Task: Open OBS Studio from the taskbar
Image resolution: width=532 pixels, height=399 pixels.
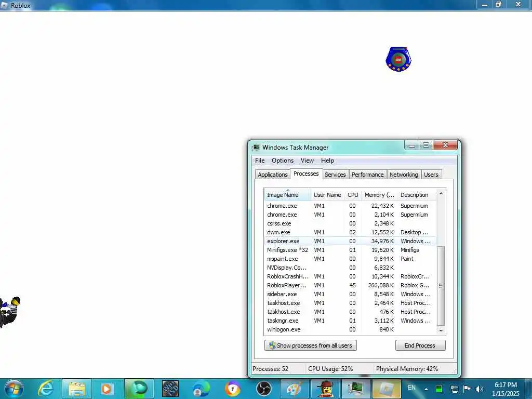Action: (x=263, y=389)
